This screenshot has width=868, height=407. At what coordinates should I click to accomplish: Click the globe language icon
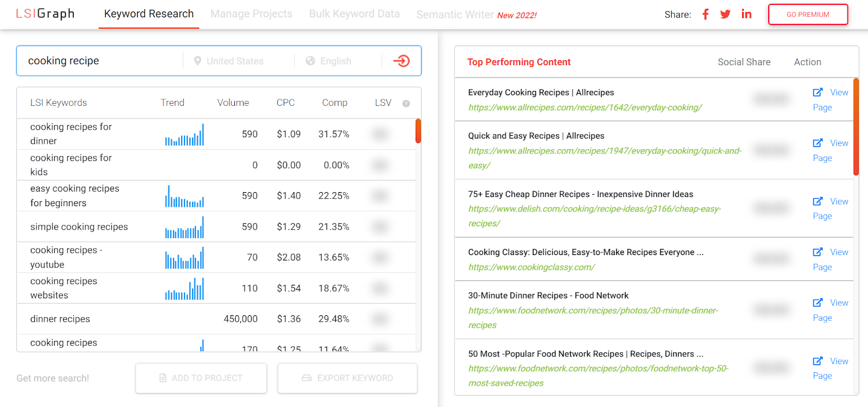pos(310,61)
